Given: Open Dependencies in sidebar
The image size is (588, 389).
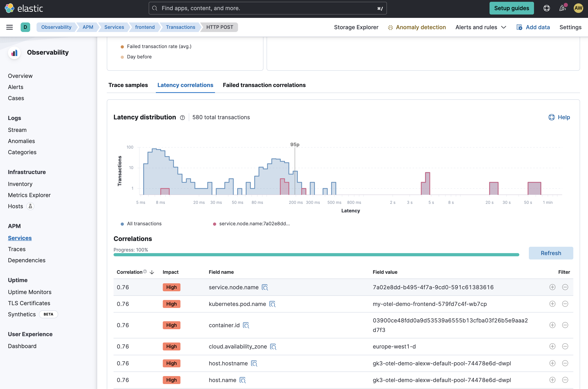Looking at the screenshot, I should tap(27, 260).
